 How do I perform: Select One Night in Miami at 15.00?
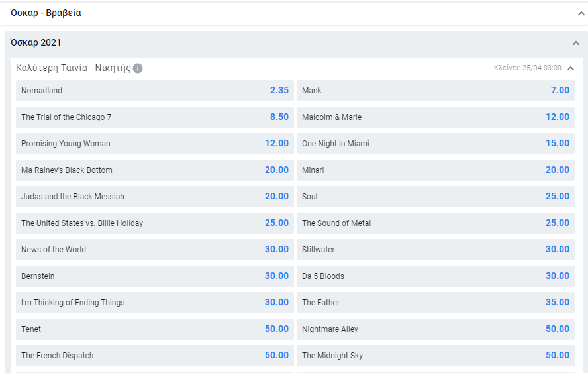(435, 144)
